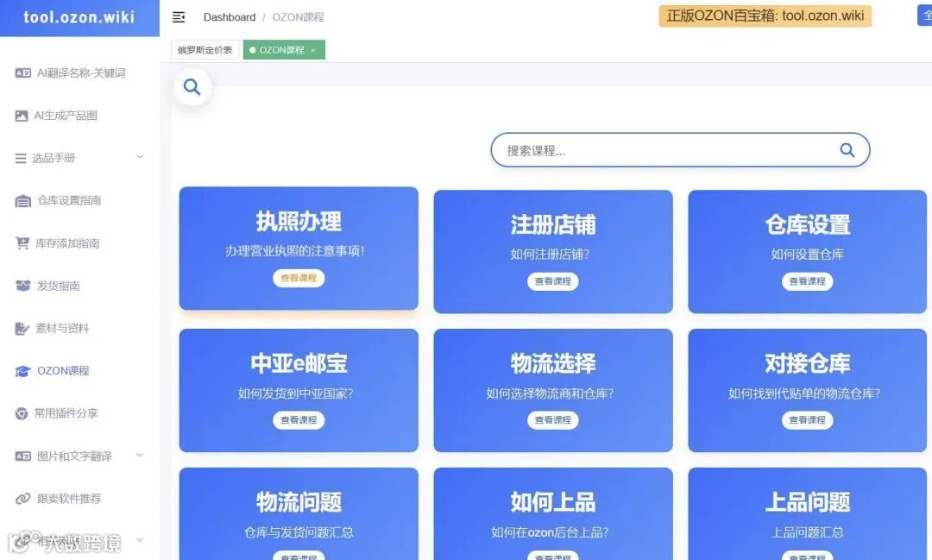The width and height of the screenshot is (932, 560).
Task: Open OZON课程 menu item in sidebar
Action: (79, 371)
